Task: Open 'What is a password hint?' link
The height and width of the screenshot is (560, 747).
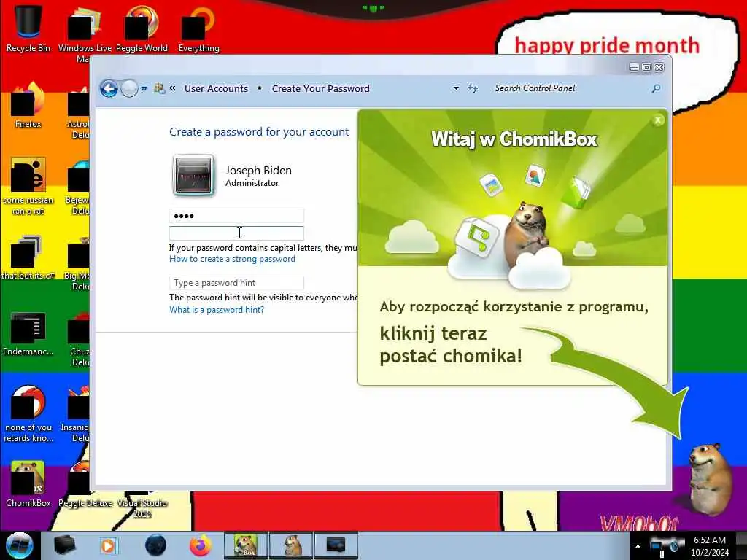Action: [217, 310]
